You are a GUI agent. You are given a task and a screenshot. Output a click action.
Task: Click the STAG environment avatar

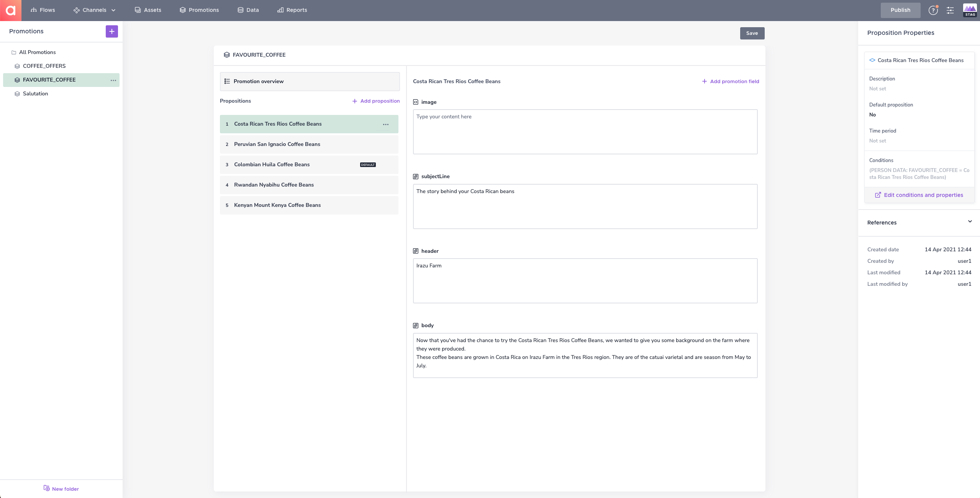pyautogui.click(x=970, y=10)
